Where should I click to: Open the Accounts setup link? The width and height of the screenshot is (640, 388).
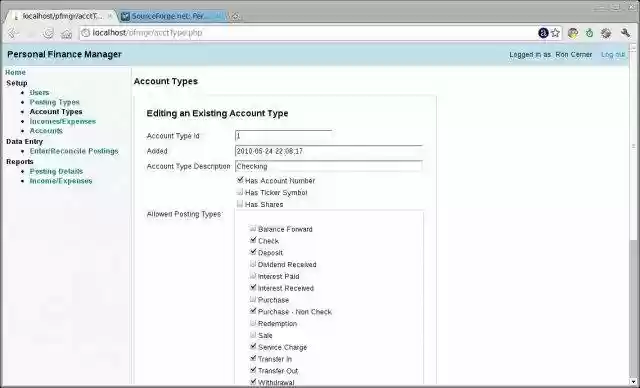click(x=46, y=131)
